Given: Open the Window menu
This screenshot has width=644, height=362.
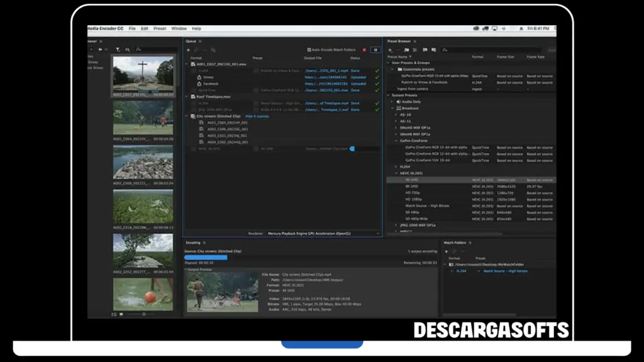Looking at the screenshot, I should point(179,28).
